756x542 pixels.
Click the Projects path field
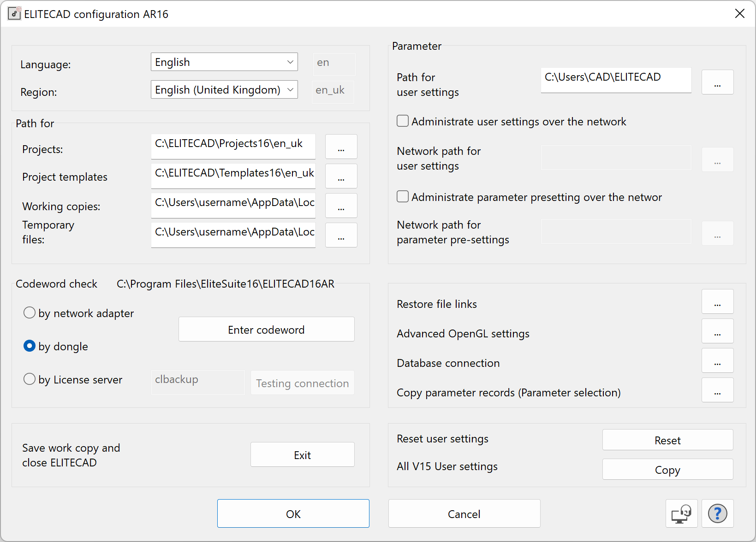(233, 147)
